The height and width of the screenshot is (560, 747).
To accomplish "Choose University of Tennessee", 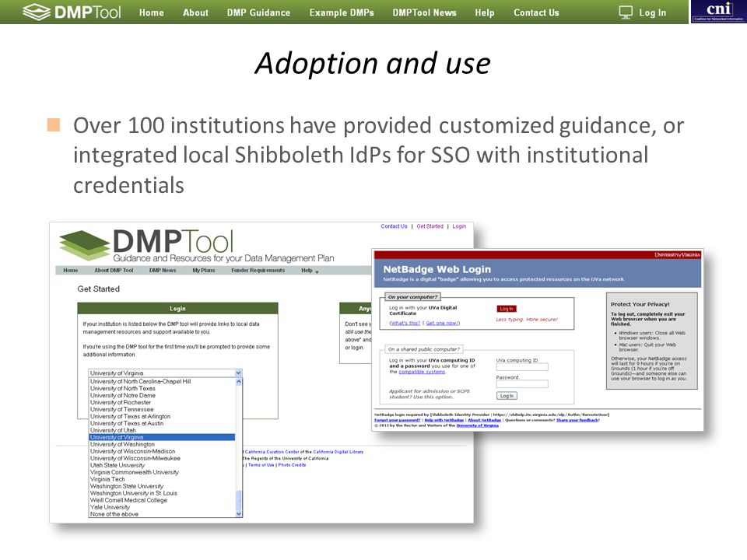I will coord(122,410).
